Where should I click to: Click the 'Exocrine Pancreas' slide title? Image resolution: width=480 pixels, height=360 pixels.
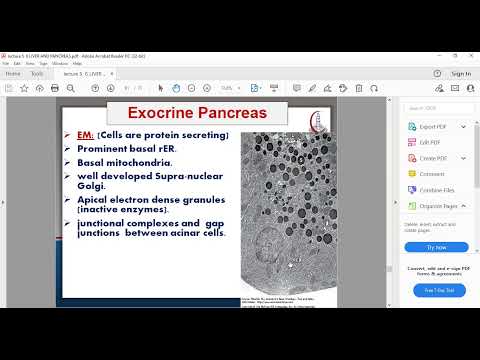pyautogui.click(x=197, y=113)
